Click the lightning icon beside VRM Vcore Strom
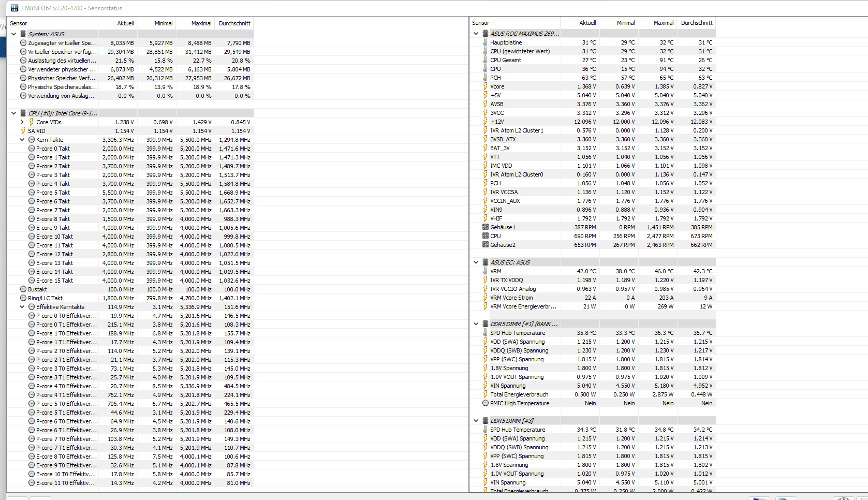The image size is (868, 500). coord(485,298)
